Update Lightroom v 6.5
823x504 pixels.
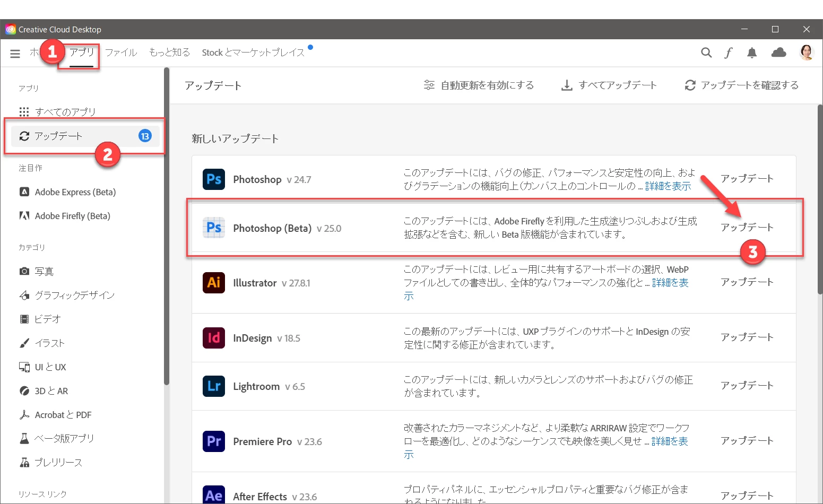pyautogui.click(x=747, y=385)
